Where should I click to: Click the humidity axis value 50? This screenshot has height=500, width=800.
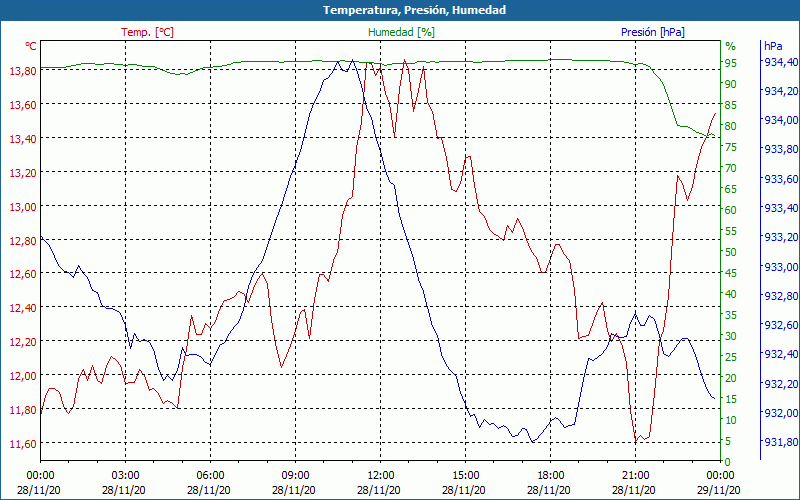tap(731, 252)
